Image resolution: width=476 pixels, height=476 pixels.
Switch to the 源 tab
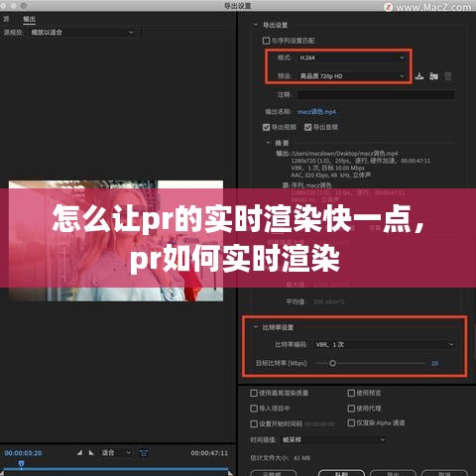pos(6,19)
